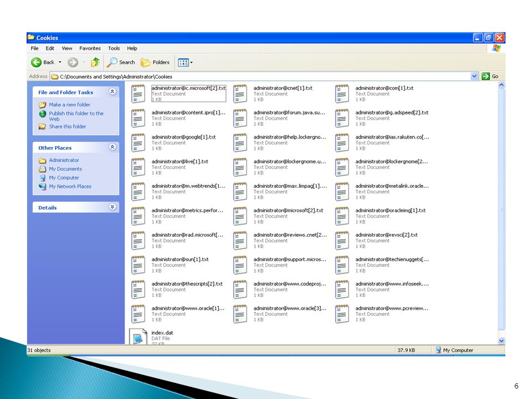The width and height of the screenshot is (532, 399).
Task: Select the administrator@com[1].txt file icon
Action: [x=342, y=94]
